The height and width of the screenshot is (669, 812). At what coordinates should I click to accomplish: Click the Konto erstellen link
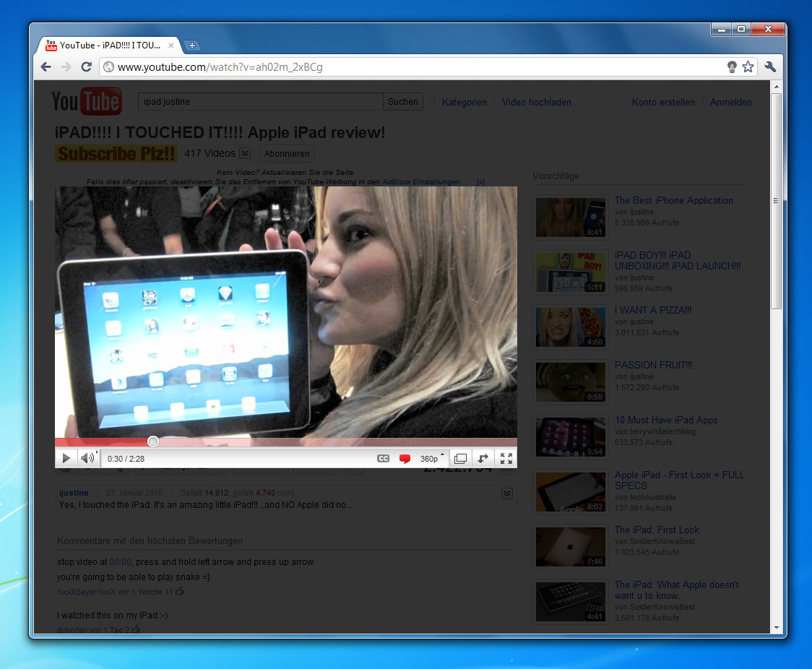pyautogui.click(x=663, y=103)
